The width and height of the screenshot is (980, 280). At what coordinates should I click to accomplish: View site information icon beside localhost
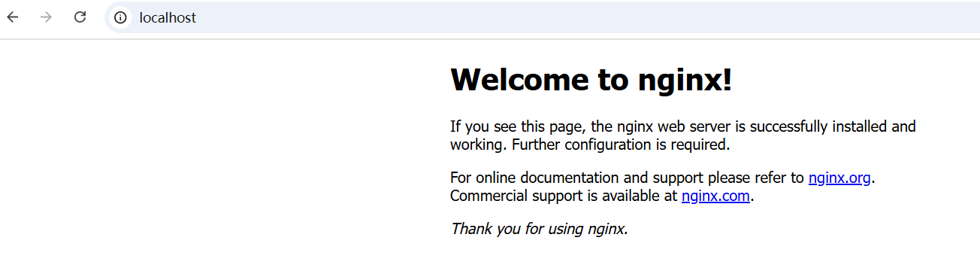pos(120,17)
